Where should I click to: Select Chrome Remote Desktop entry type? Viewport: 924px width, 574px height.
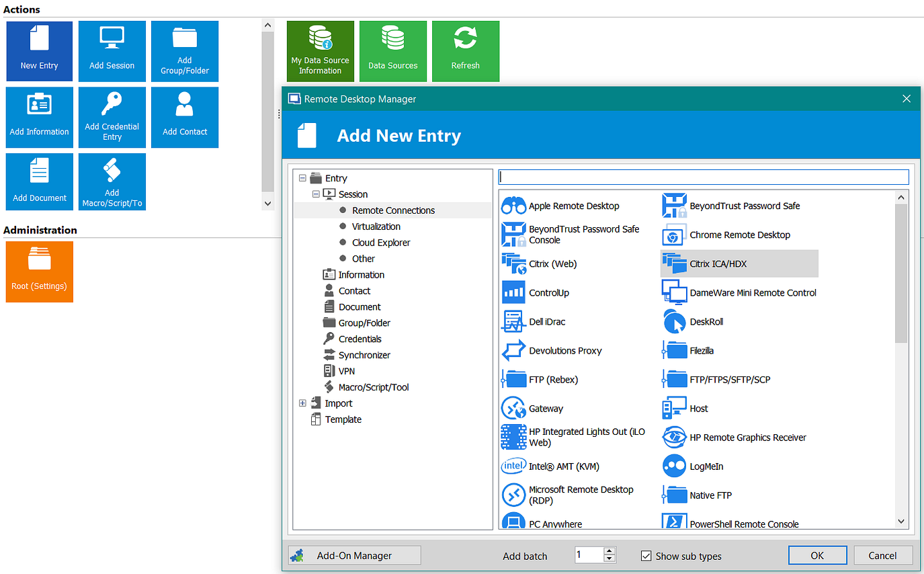(727, 235)
